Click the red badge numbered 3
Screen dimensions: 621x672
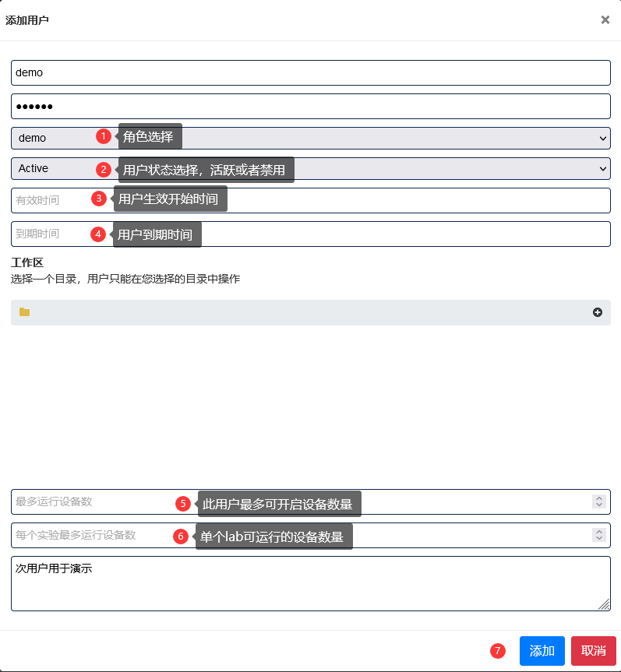[x=99, y=199]
